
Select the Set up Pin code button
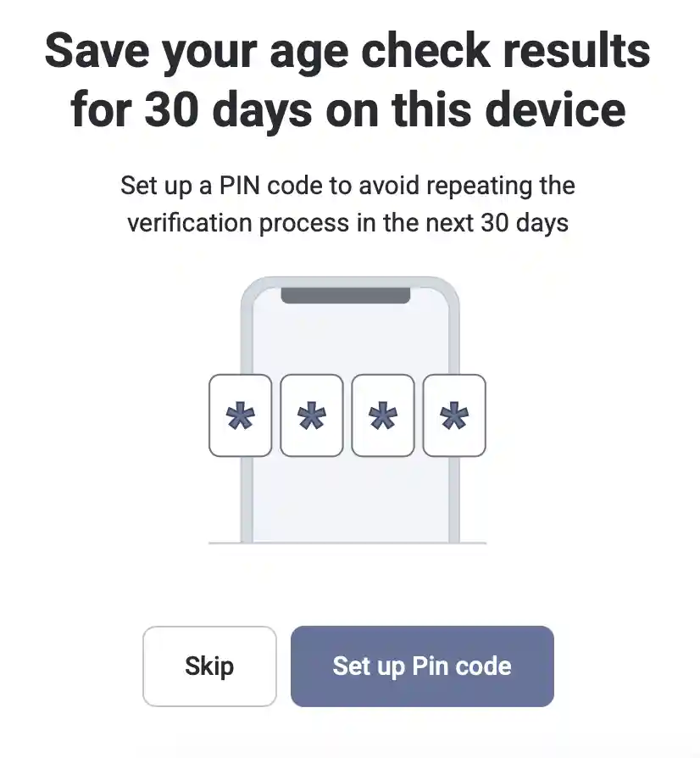point(422,666)
